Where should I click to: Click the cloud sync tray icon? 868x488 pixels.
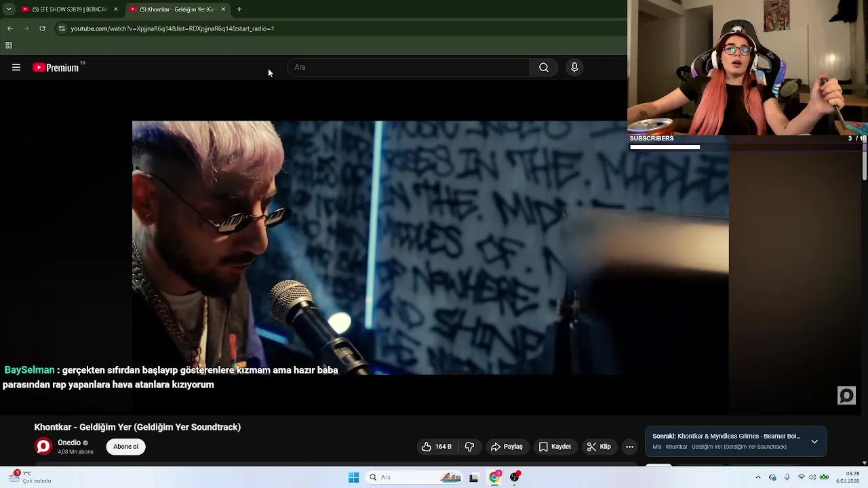pos(772,477)
